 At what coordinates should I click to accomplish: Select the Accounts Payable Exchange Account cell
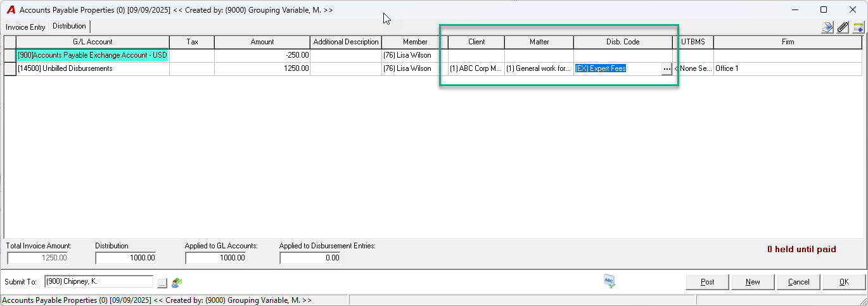(93, 56)
